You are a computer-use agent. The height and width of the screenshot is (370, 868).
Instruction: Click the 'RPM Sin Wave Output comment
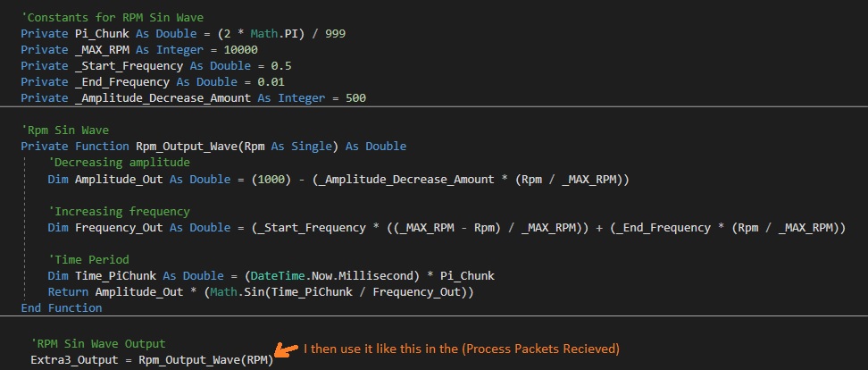click(x=98, y=343)
